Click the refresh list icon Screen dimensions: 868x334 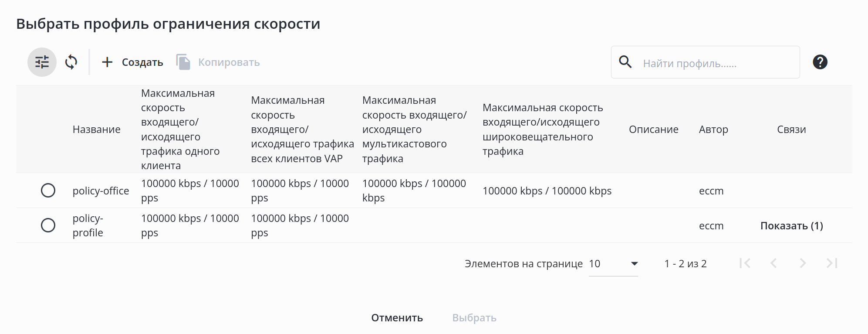click(x=71, y=62)
